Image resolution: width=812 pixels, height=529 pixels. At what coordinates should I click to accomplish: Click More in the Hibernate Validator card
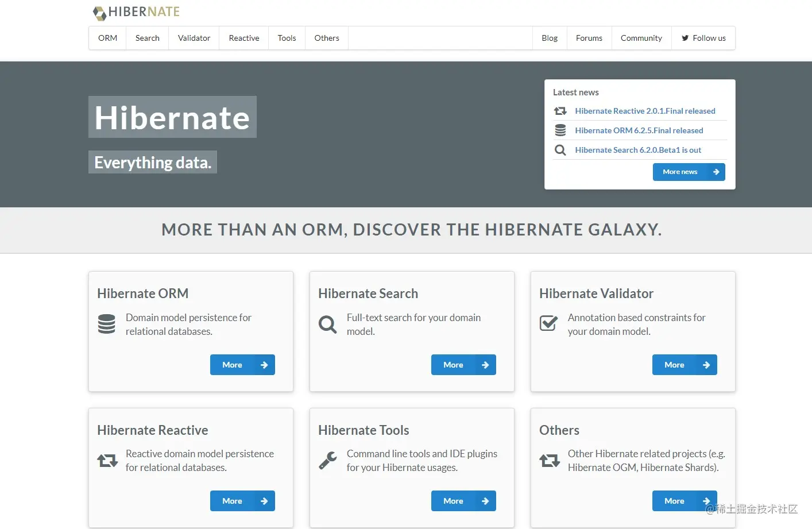coord(685,365)
